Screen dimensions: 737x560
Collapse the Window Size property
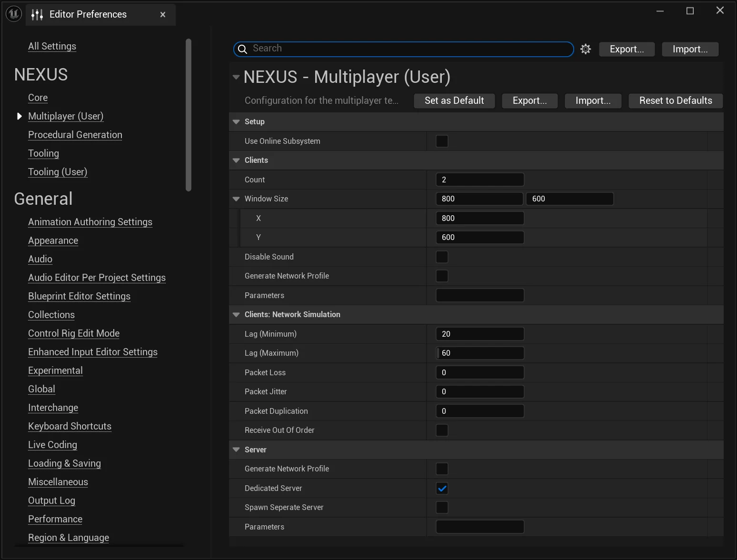pos(236,199)
